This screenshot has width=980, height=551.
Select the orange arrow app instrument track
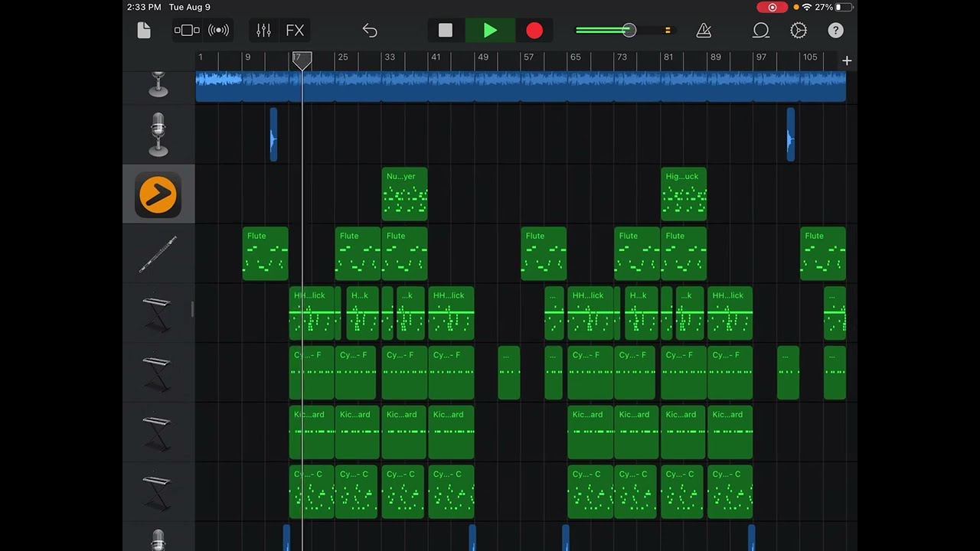158,194
